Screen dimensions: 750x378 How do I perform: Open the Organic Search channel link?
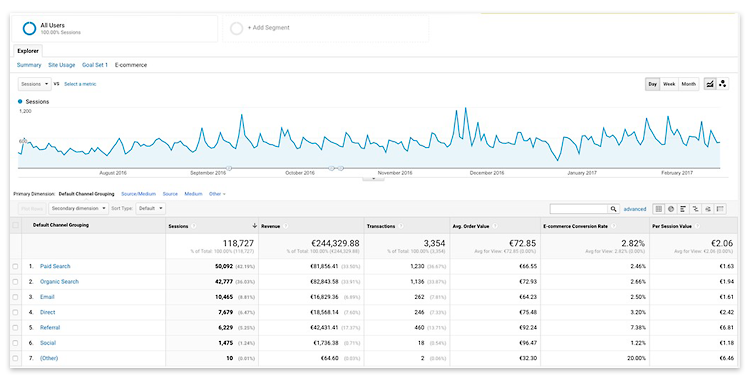point(59,282)
